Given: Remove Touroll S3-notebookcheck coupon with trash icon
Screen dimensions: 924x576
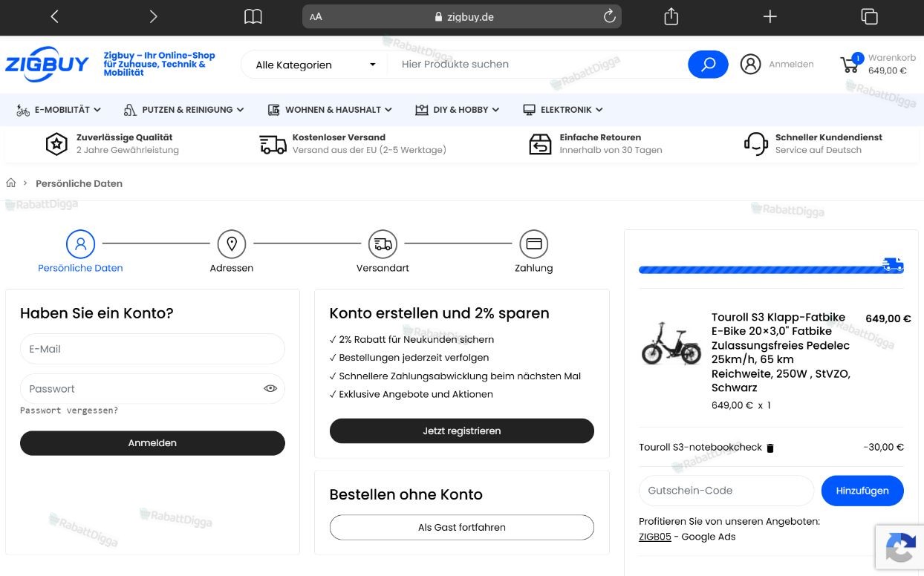Looking at the screenshot, I should pos(770,448).
